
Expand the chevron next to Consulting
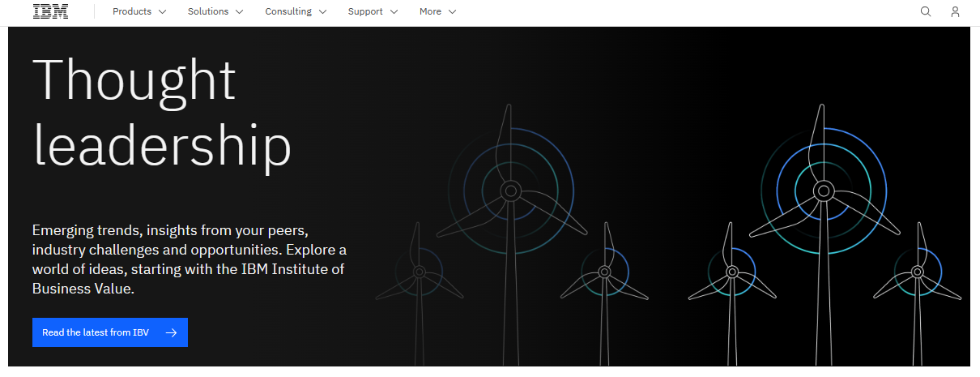(x=322, y=12)
